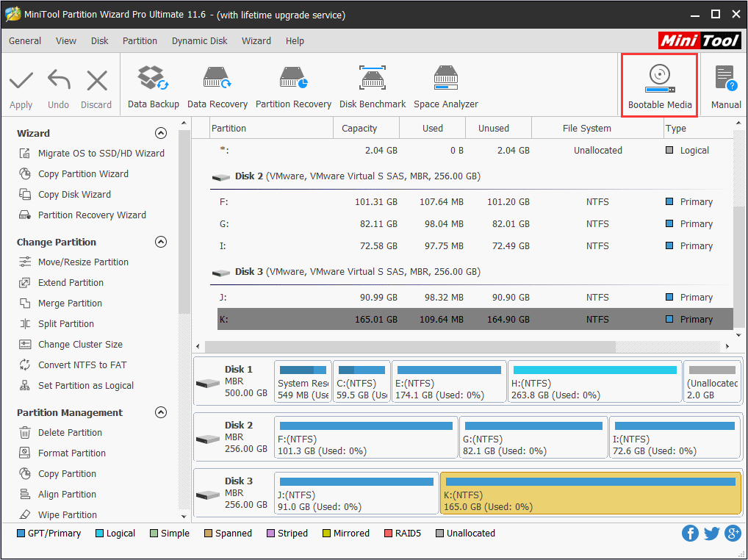This screenshot has height=560, width=748.
Task: Choose Convert NTFS to FAT
Action: pos(73,365)
